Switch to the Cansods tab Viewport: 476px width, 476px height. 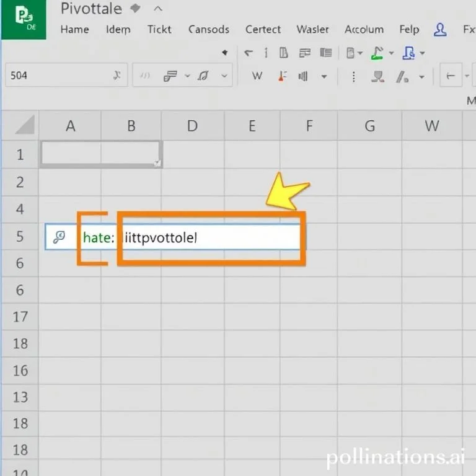tap(209, 30)
